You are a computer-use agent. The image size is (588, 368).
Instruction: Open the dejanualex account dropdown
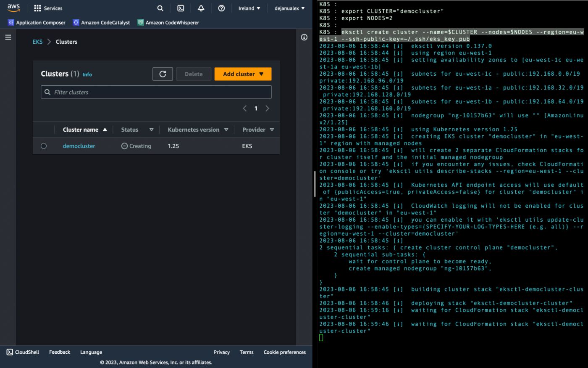289,8
